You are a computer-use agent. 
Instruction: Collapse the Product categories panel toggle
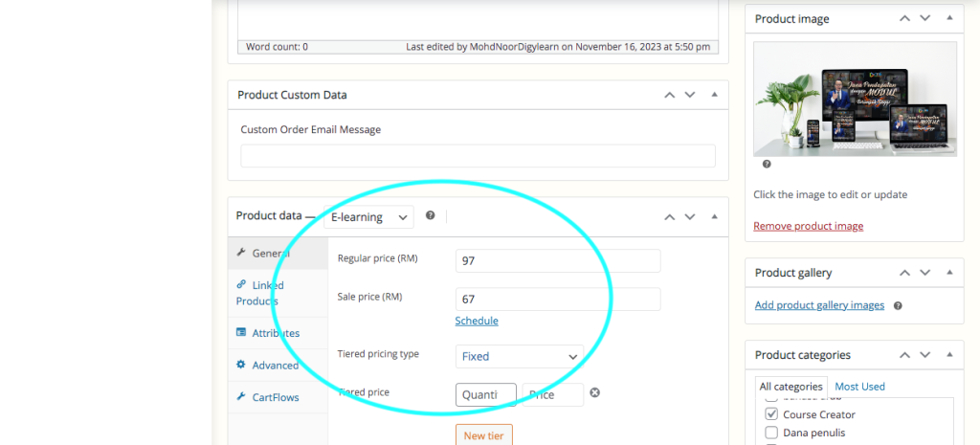pos(949,354)
